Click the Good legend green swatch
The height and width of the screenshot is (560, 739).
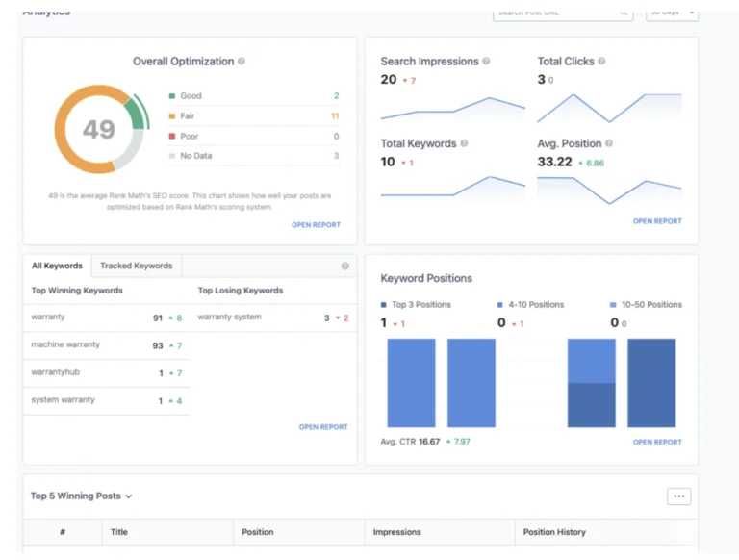click(x=172, y=96)
